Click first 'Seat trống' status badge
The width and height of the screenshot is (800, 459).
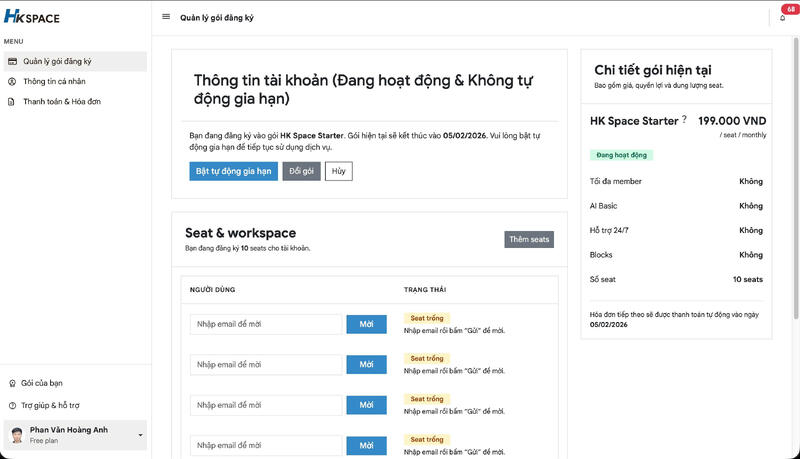click(427, 318)
